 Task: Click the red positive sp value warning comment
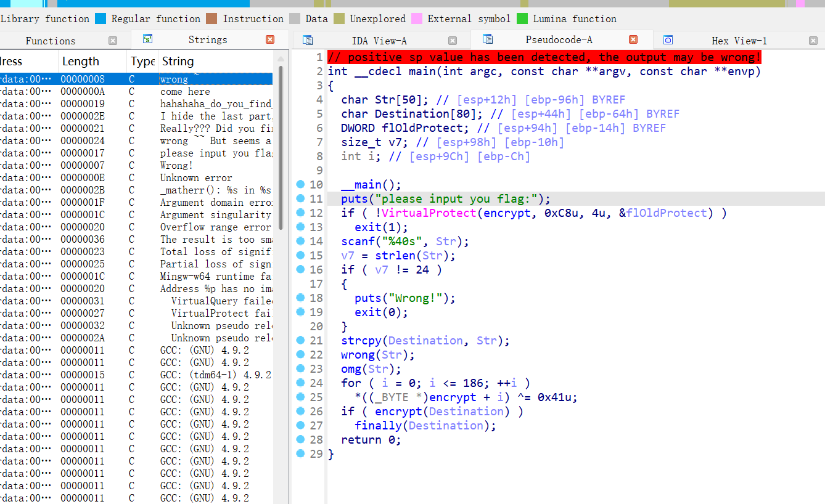coord(544,57)
